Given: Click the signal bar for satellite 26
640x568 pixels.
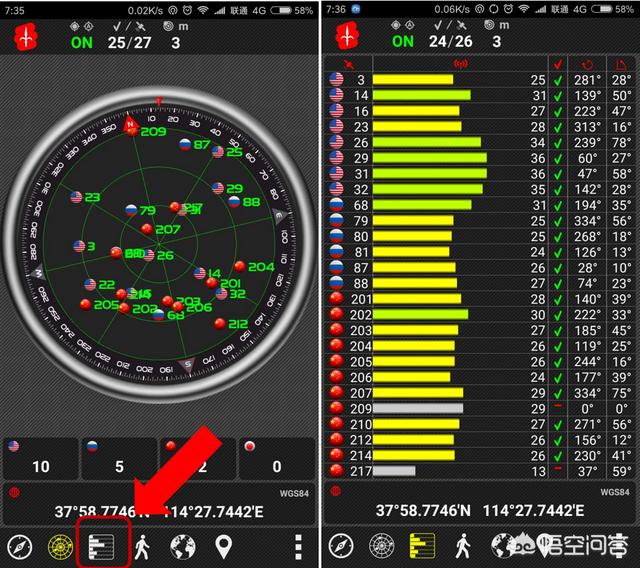Looking at the screenshot, I should tap(427, 142).
